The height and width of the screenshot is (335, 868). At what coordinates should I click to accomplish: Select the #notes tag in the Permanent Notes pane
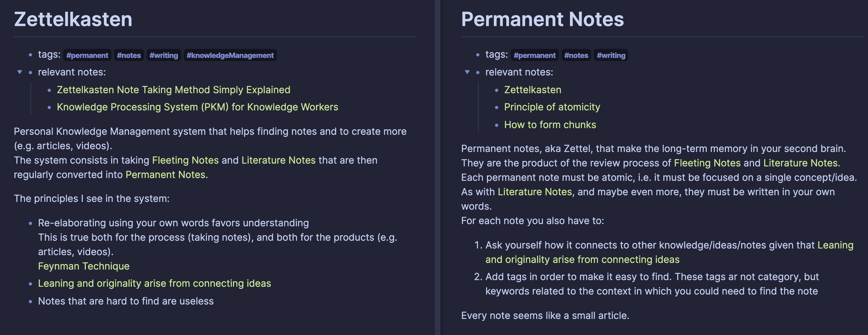pyautogui.click(x=576, y=55)
